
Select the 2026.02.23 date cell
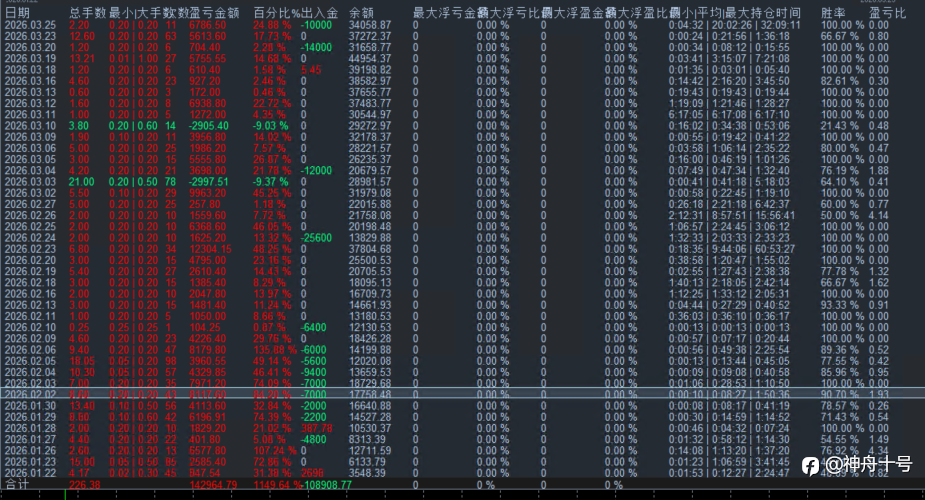pyautogui.click(x=30, y=249)
